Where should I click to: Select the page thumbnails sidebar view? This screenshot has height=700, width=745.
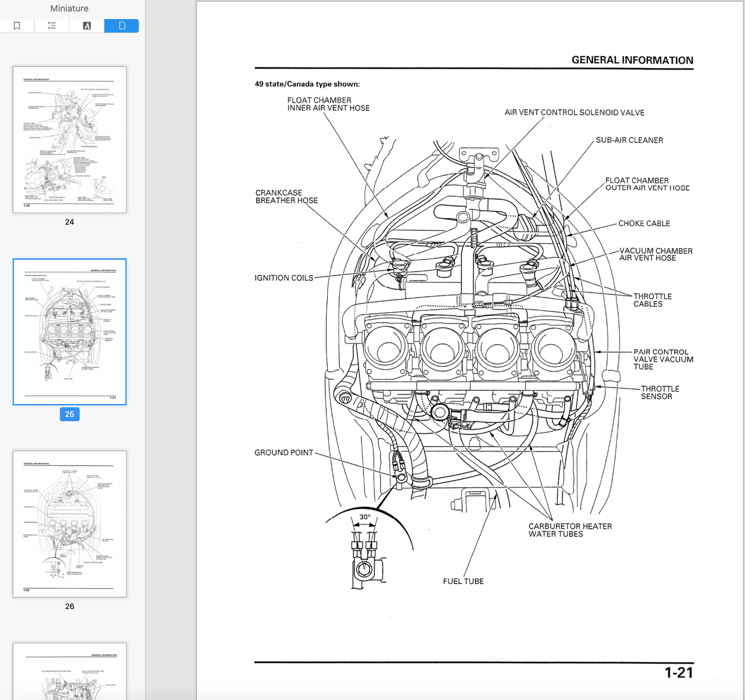(122, 26)
